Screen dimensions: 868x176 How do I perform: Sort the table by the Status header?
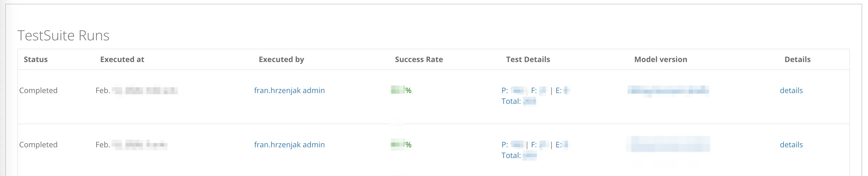tap(36, 59)
